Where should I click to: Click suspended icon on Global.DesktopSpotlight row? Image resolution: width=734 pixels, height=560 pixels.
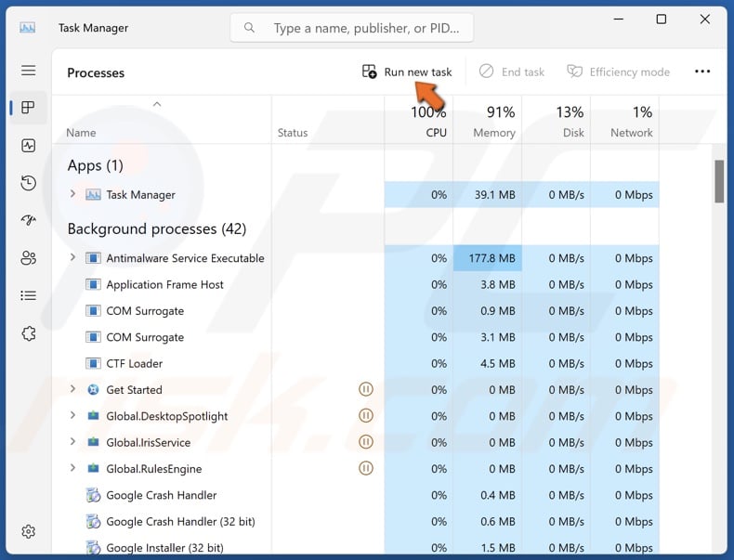click(x=365, y=415)
